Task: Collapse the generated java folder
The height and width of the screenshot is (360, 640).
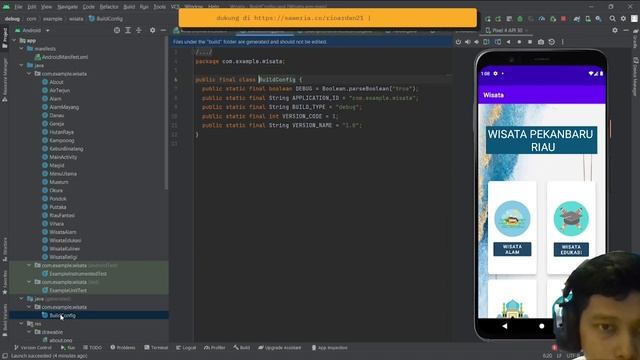Action: (22, 299)
